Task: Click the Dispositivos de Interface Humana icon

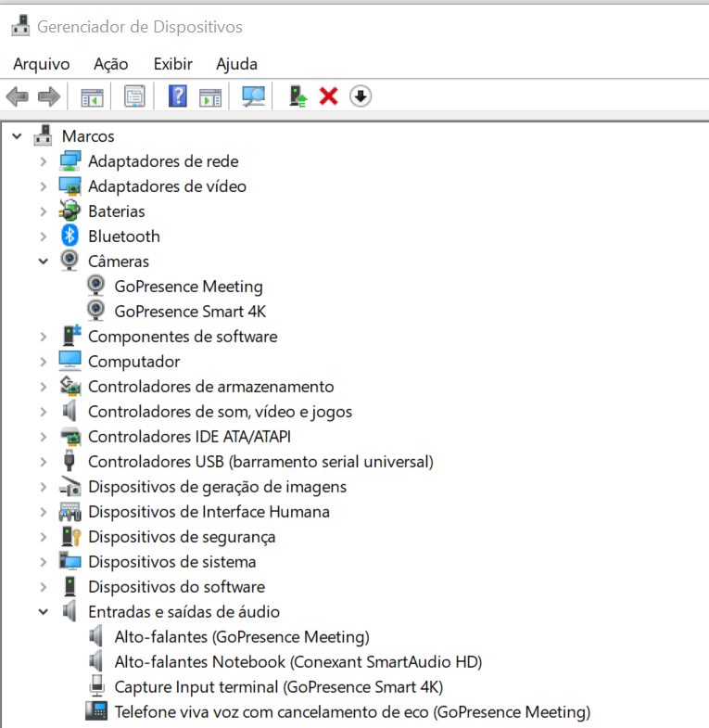Action: coord(70,512)
